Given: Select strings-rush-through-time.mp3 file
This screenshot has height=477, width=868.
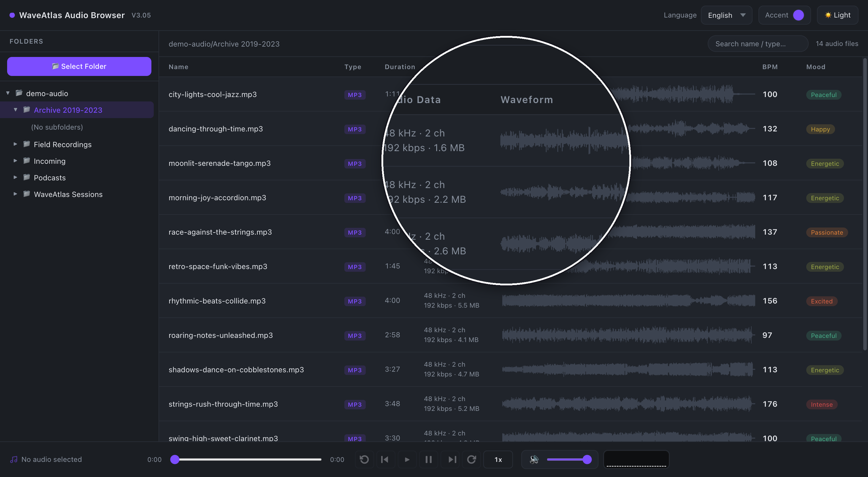Looking at the screenshot, I should coord(223,404).
